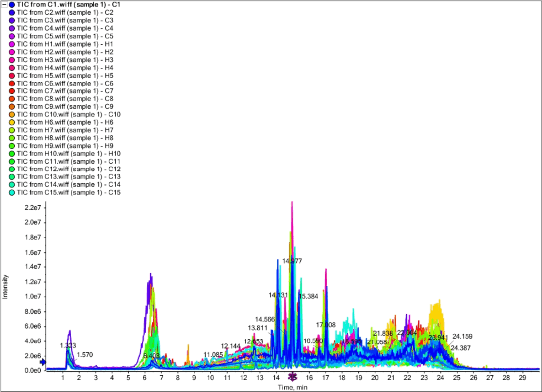Click the 2.2e7 intensity tick label

[32, 208]
